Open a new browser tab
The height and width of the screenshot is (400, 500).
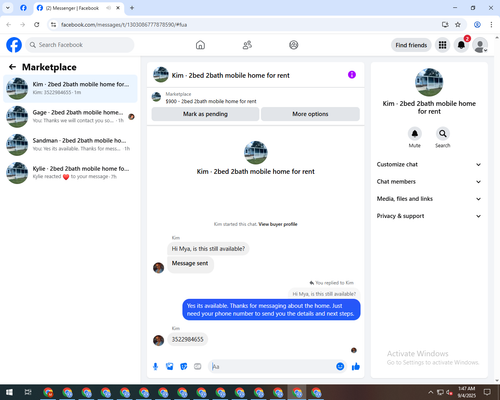click(132, 8)
